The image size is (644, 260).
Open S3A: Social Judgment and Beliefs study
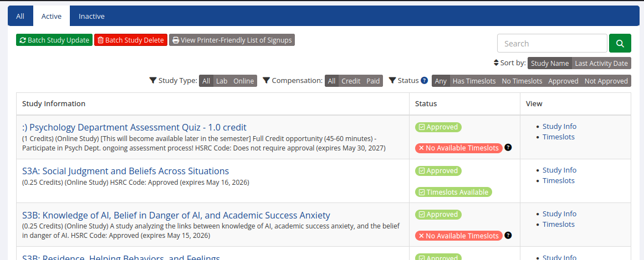[x=125, y=171]
